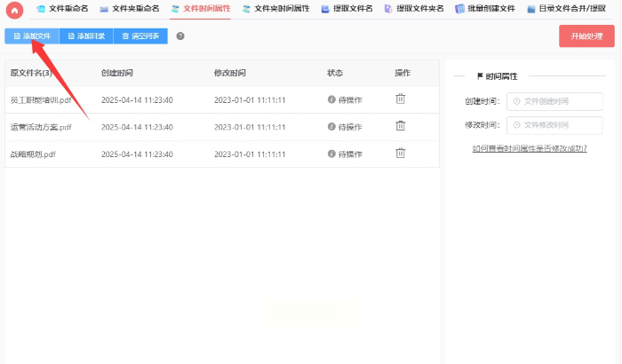Click status info icon for 战略规划.pdf
This screenshot has height=364, width=622.
[331, 154]
